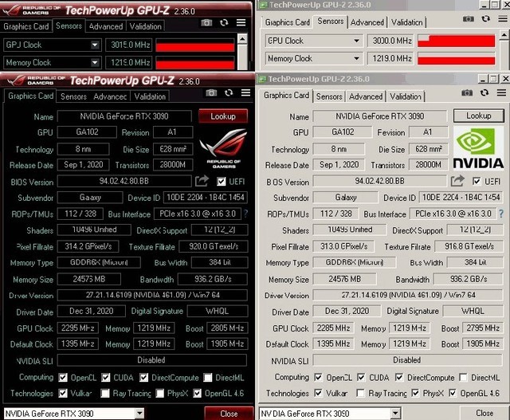The height and width of the screenshot is (420, 510).
Task: Click BIOS export share icon in gray window
Action: (x=457, y=181)
